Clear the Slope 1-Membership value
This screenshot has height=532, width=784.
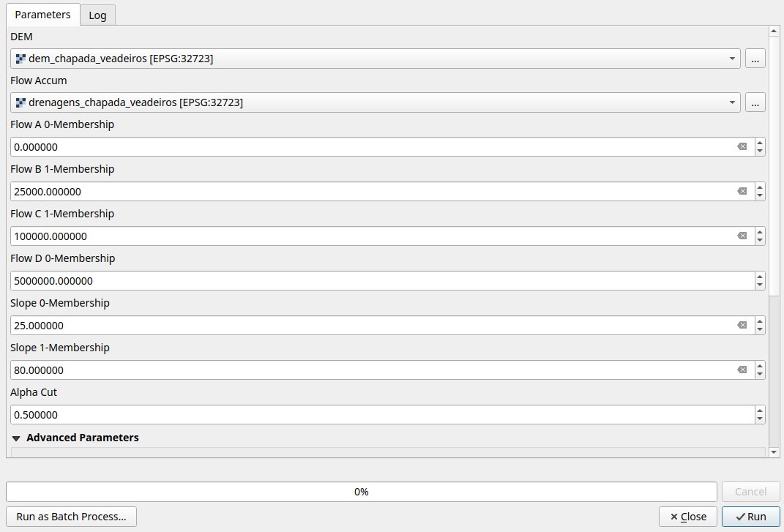[x=742, y=370]
